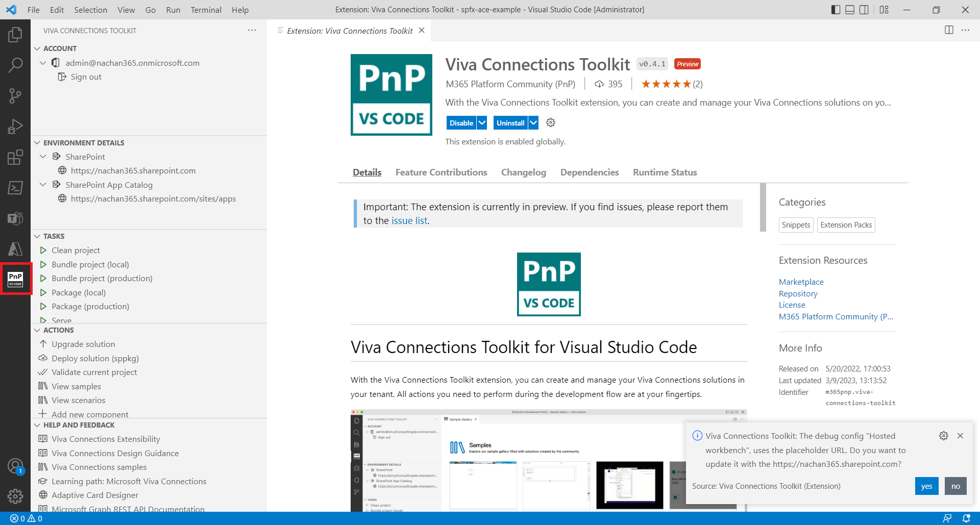Viewport: 980px width, 525px height.
Task: Toggle secondary side bar layout button
Action: [x=864, y=10]
